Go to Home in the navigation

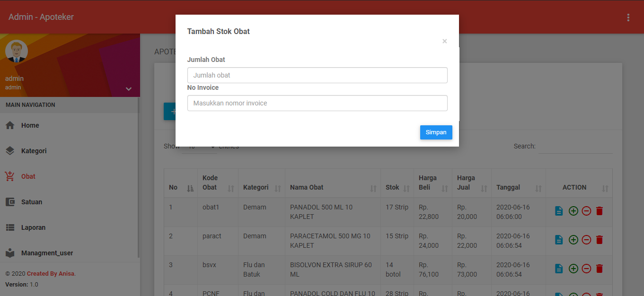(30, 125)
